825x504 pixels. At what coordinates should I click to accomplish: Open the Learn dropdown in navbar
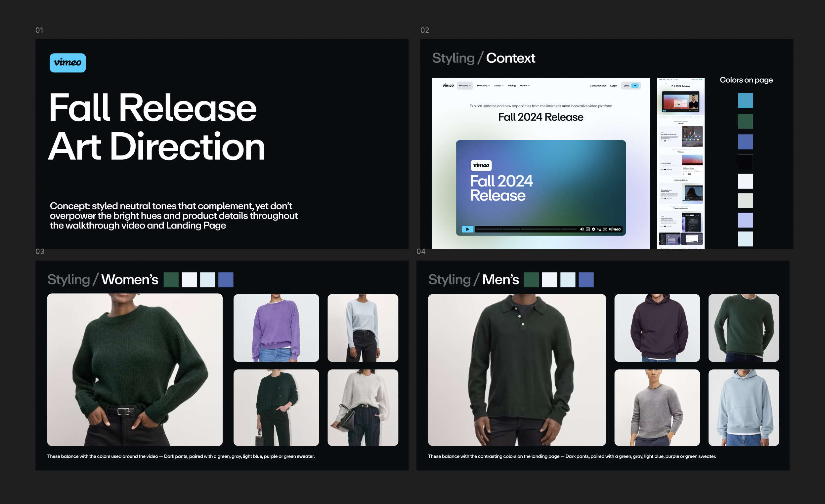coord(499,86)
